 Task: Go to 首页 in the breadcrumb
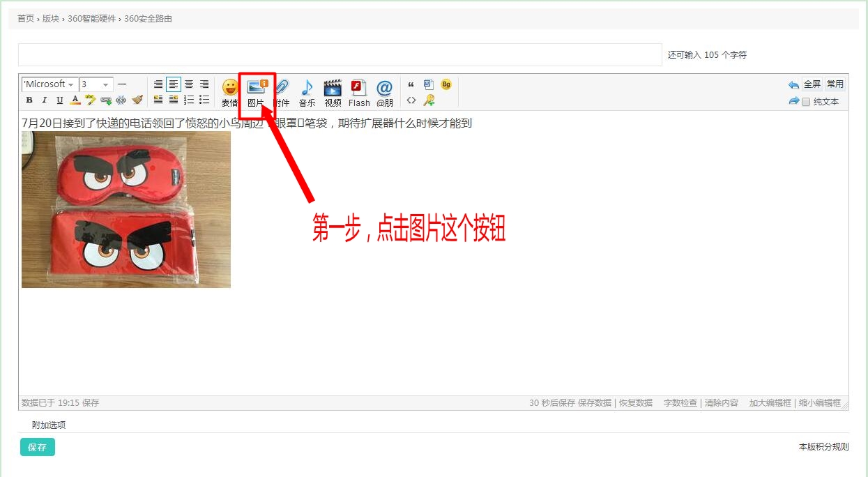[x=26, y=19]
